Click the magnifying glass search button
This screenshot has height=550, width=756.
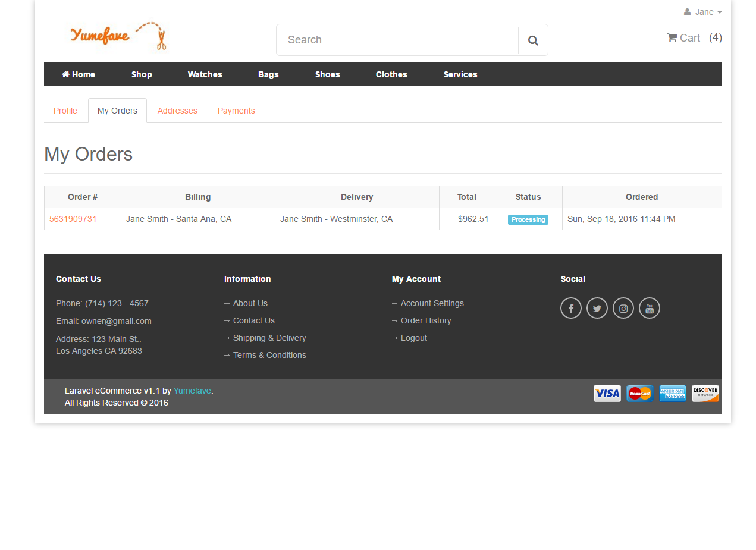point(533,40)
